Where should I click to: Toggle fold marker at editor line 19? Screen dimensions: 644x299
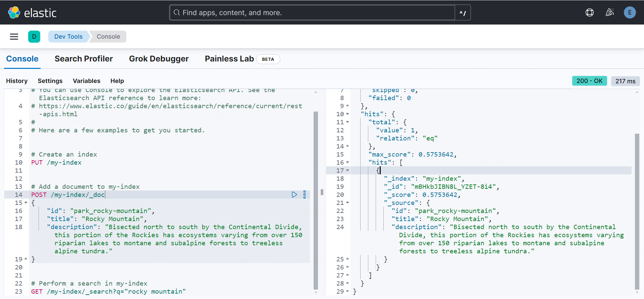(26, 259)
